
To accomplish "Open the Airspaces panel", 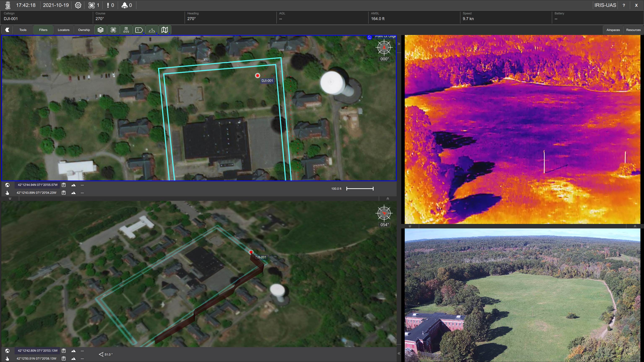I will coord(613,30).
